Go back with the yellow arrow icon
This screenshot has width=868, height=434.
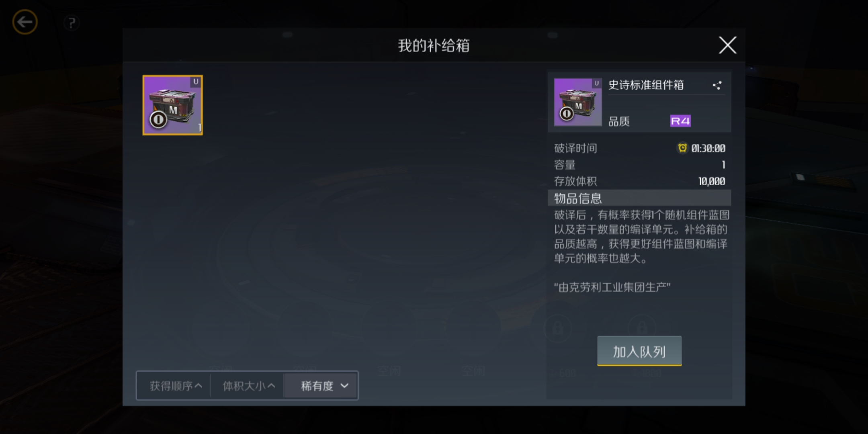click(x=25, y=22)
